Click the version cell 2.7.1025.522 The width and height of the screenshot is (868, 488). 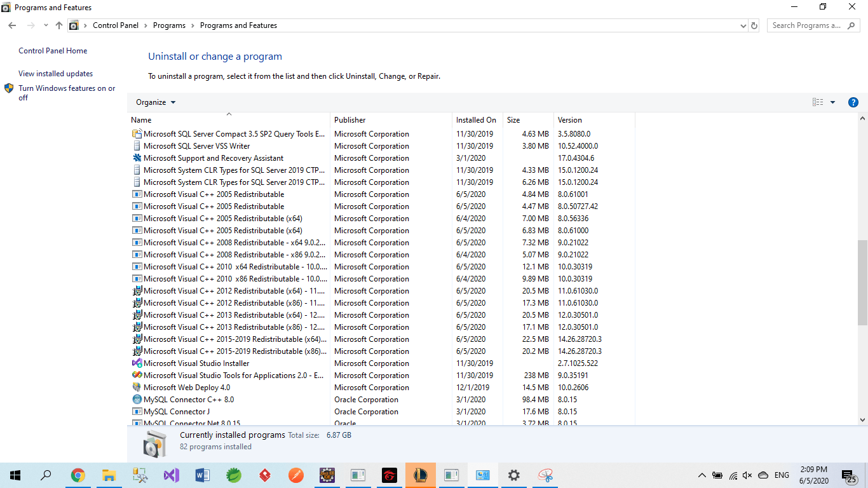[578, 363]
